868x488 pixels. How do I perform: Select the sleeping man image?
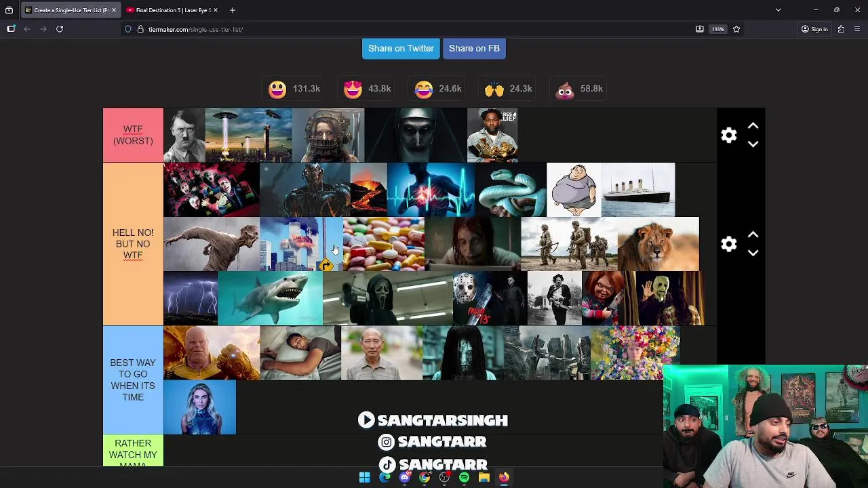[300, 352]
